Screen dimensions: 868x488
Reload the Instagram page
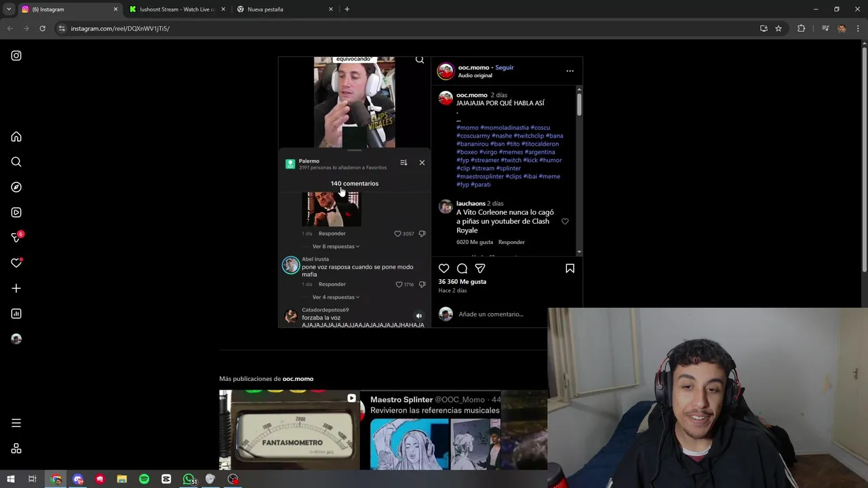(42, 28)
